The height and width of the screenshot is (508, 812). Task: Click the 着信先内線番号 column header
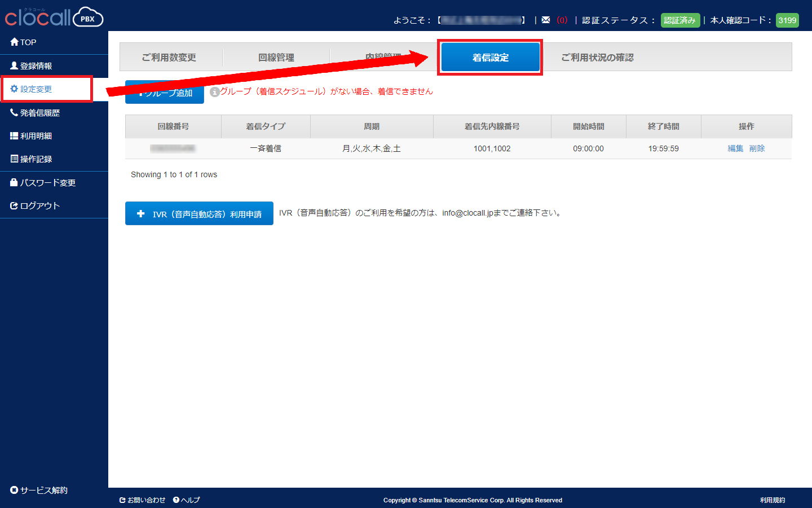(492, 126)
